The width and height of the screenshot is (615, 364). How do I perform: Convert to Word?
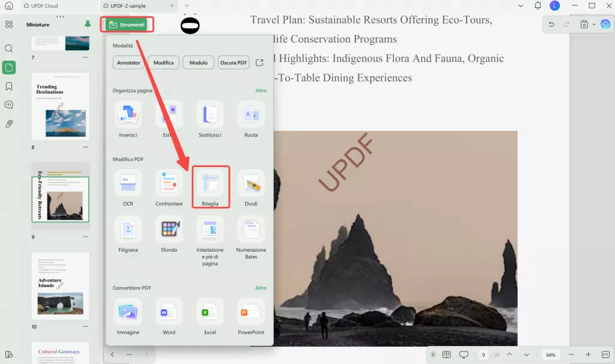(169, 317)
